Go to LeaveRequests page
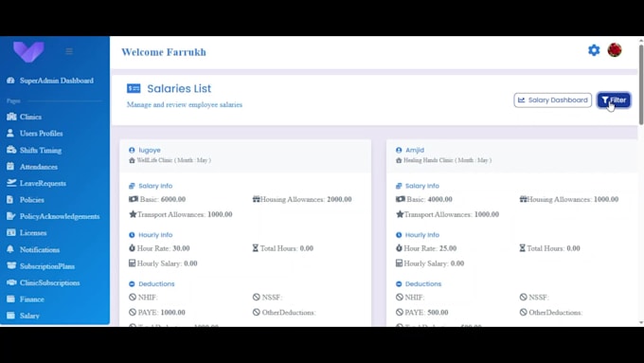Viewport: 644px width, 363px height. point(43,183)
